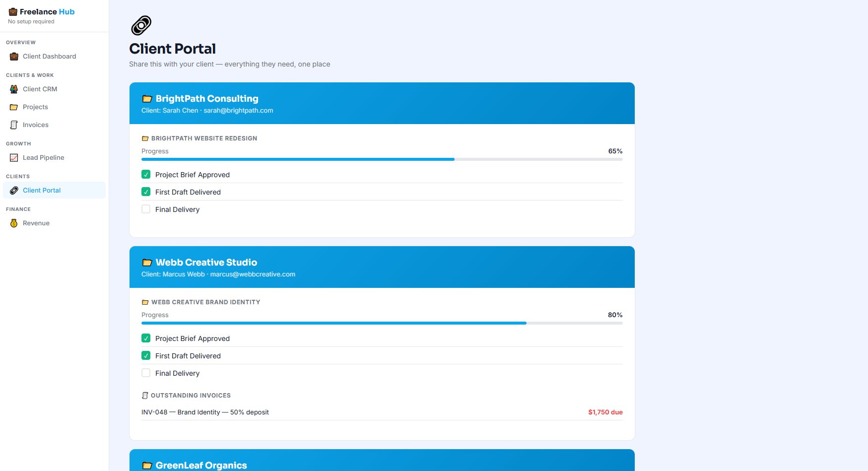868x471 pixels.
Task: Click the No setup required subtitle
Action: (x=31, y=22)
